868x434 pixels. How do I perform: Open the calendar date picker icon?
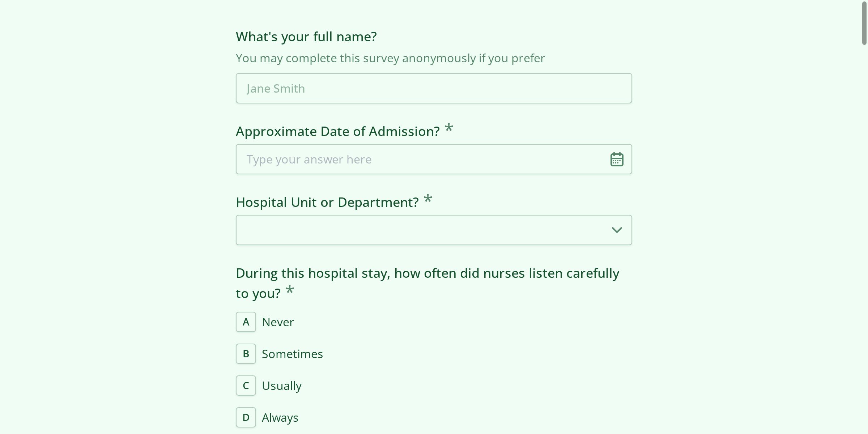pos(616,159)
